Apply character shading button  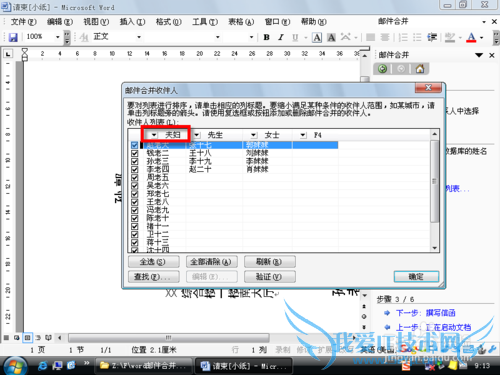click(x=331, y=37)
